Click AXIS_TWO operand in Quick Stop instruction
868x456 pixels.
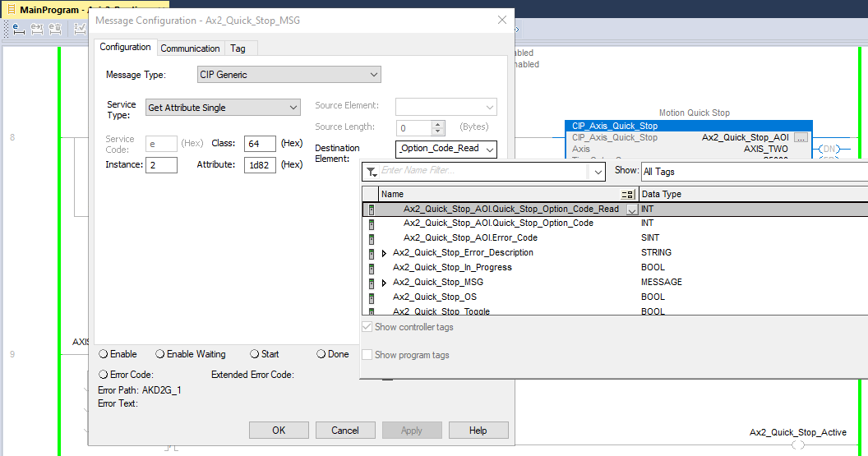765,149
